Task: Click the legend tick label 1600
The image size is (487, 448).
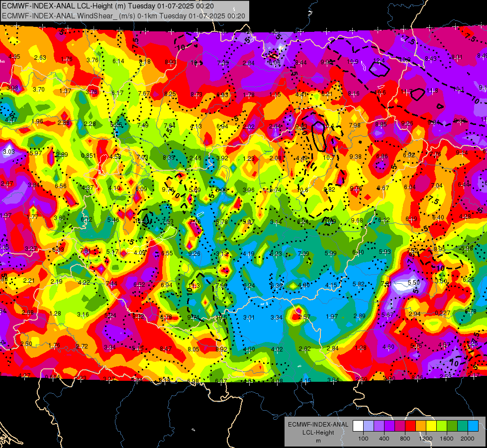Action: click(x=447, y=439)
